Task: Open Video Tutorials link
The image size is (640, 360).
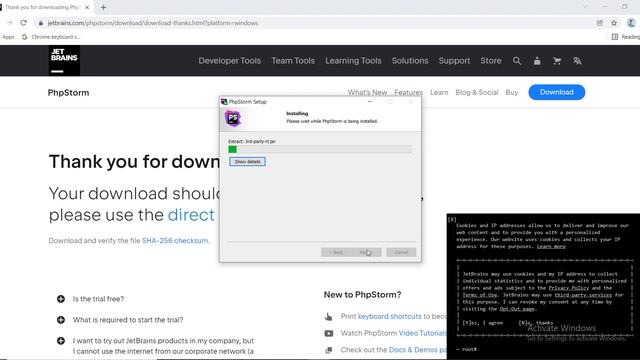Action: coord(422,333)
